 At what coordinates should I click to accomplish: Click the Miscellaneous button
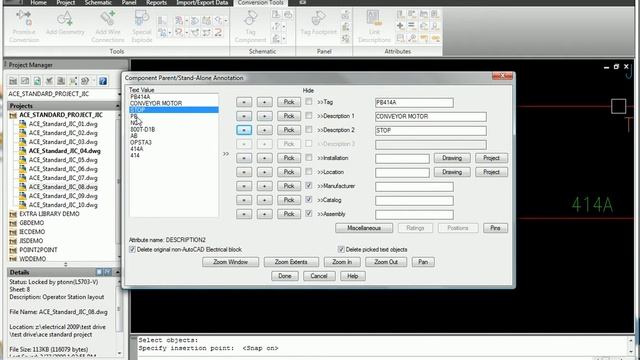(364, 228)
